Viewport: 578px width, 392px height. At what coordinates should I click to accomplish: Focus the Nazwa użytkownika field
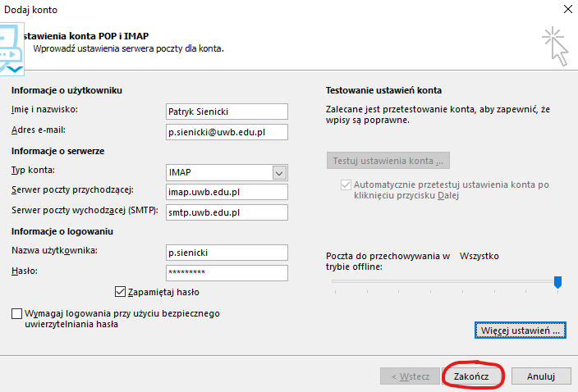click(x=227, y=253)
